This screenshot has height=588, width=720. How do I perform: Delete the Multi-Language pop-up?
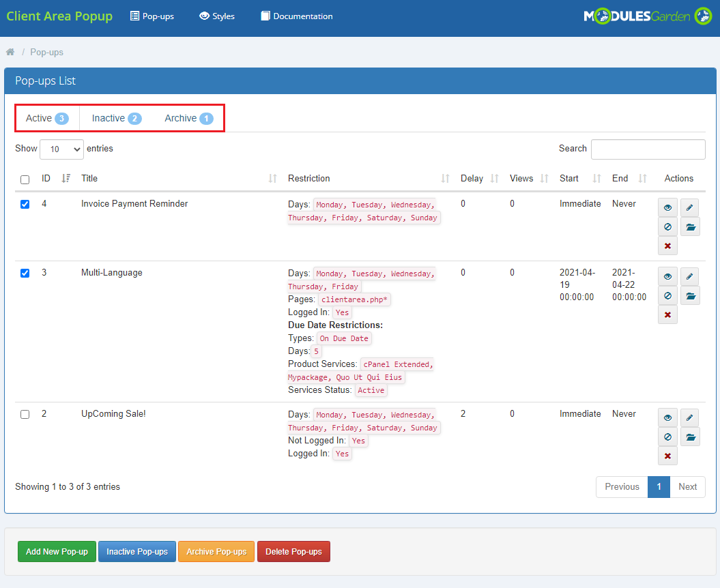click(x=667, y=314)
